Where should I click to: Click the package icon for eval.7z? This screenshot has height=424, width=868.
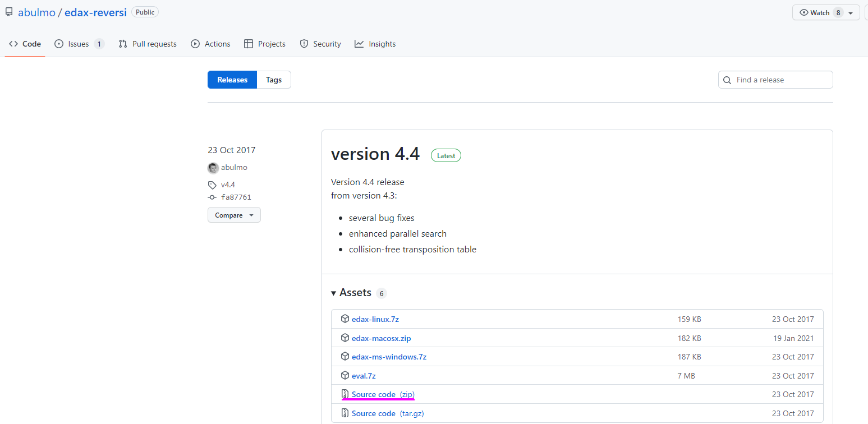point(345,376)
